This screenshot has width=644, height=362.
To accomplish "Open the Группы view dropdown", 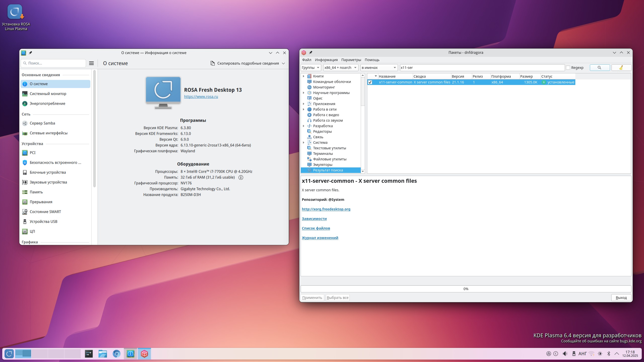I will [311, 68].
